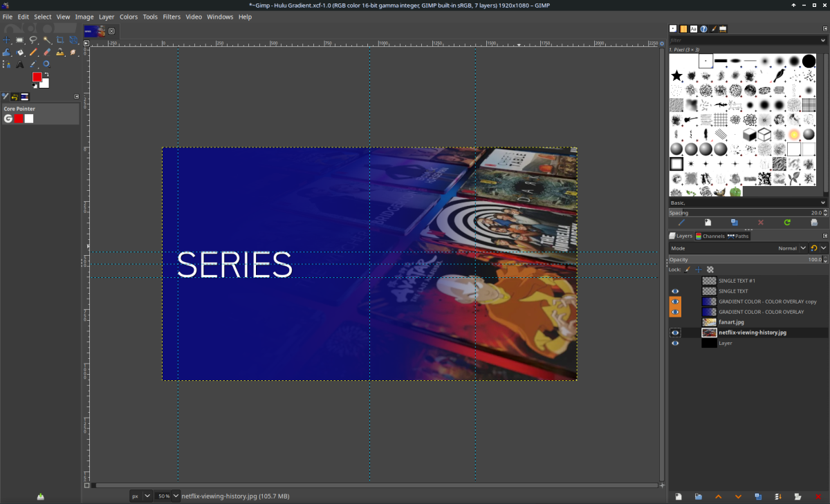Select the Fuzzy Select magic wand tool

[46, 39]
